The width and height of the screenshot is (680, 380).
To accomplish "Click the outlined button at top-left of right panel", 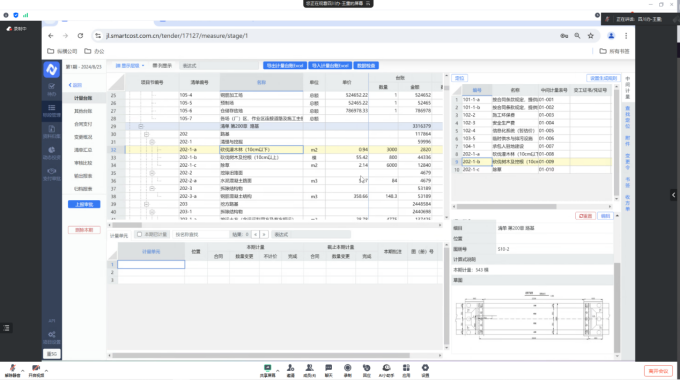I will coord(459,78).
